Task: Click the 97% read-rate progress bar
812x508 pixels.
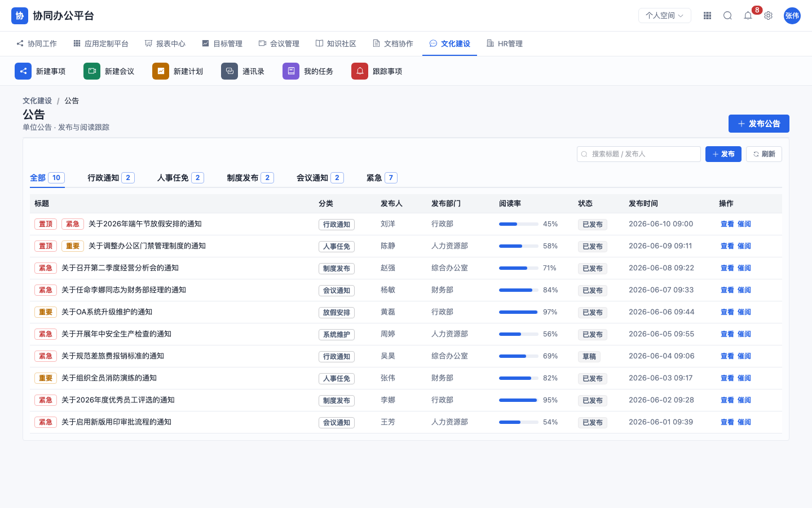Action: [x=519, y=312]
